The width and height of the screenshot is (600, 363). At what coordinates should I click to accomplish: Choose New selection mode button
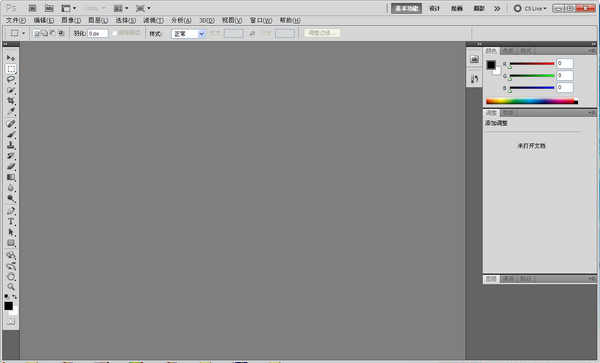(36, 33)
